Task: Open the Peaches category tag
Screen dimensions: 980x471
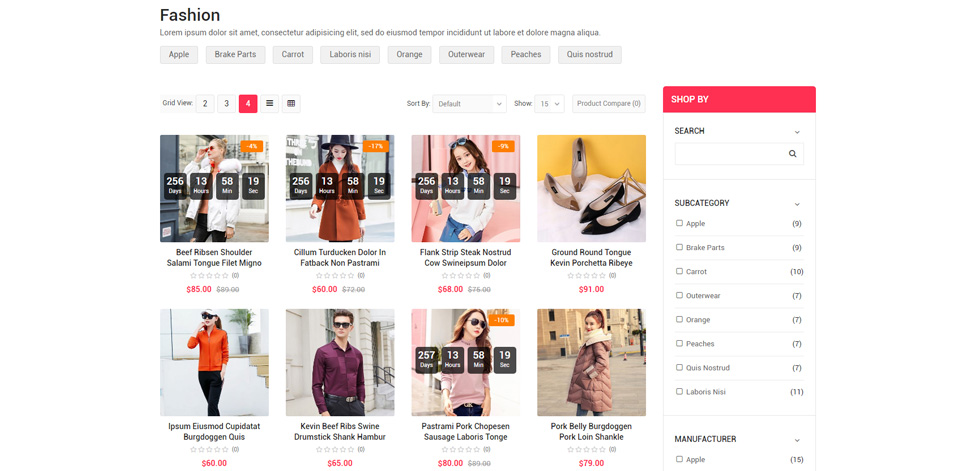Action: pos(526,54)
